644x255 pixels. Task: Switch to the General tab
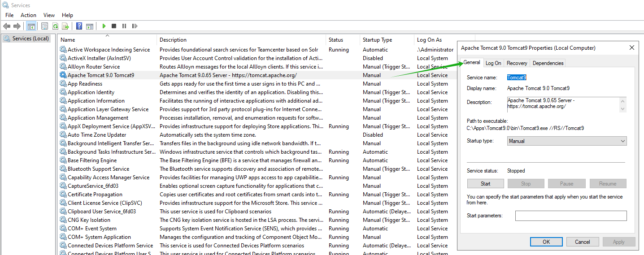pyautogui.click(x=472, y=62)
